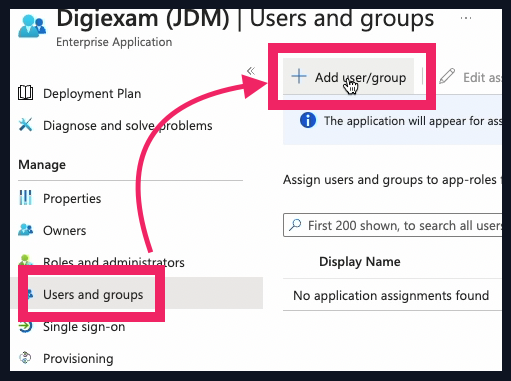Viewport: 511px width, 381px height.
Task: Click the Enterprise Application subtitle
Action: [114, 42]
